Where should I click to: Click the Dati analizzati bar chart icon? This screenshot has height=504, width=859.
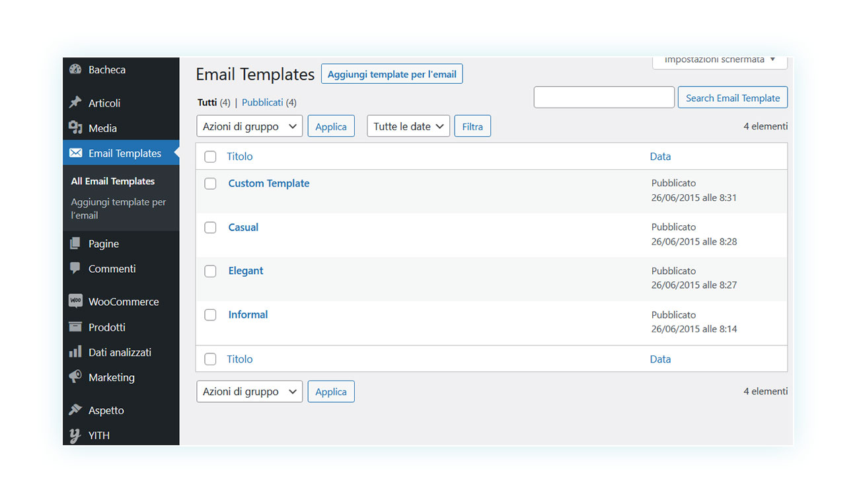[x=75, y=352]
